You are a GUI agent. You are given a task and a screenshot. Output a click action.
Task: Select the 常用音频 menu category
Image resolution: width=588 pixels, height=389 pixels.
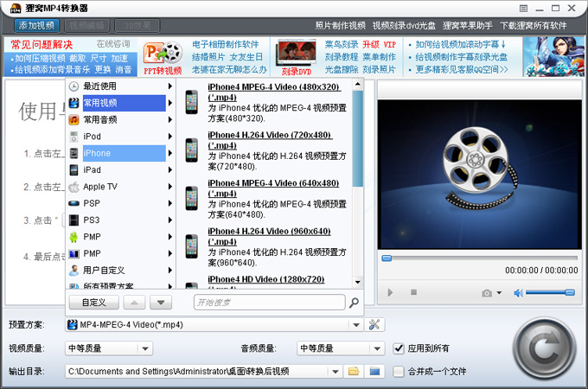(120, 119)
